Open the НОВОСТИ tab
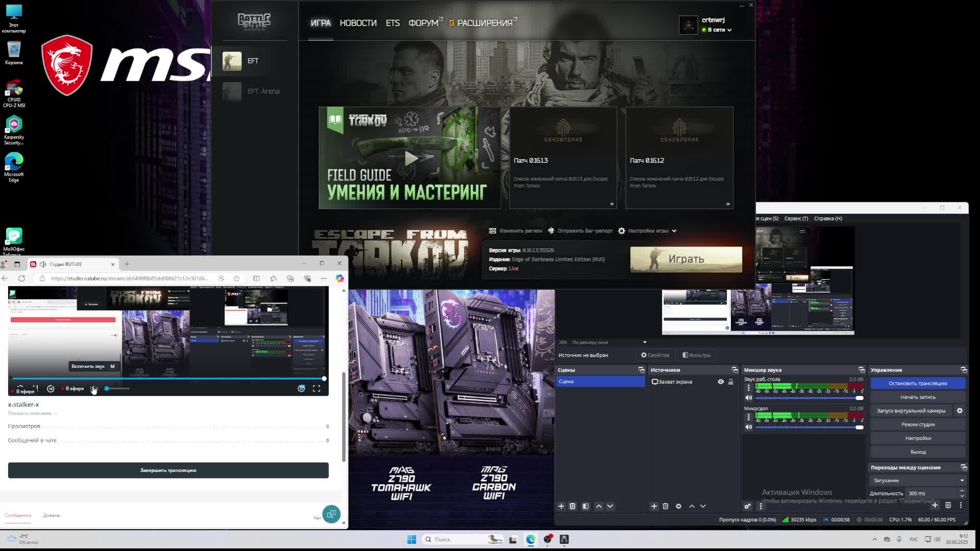 (358, 23)
